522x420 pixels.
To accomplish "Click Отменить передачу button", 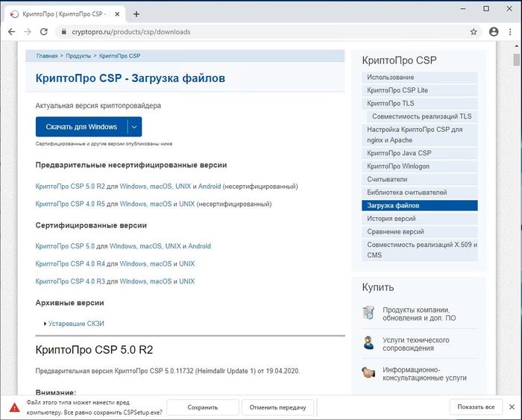I will (x=277, y=407).
